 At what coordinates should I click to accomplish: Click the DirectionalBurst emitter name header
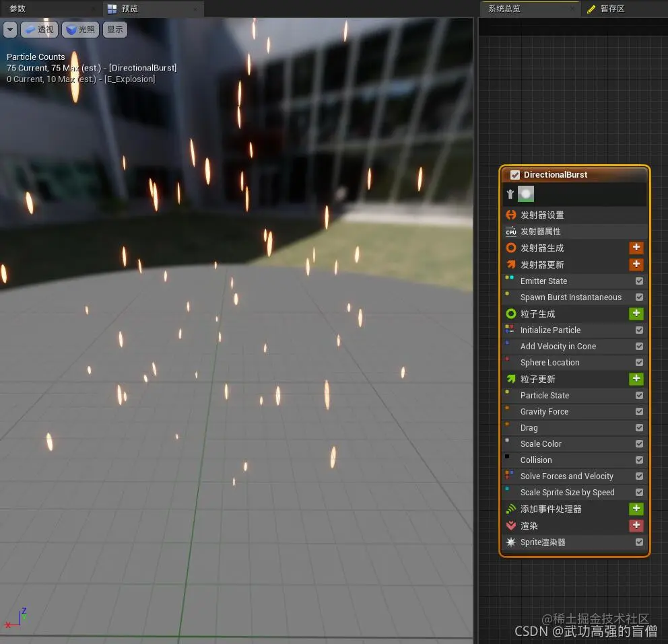tap(555, 175)
